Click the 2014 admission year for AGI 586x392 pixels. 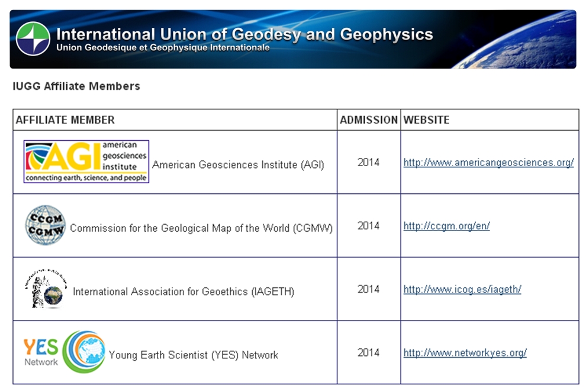click(x=369, y=163)
